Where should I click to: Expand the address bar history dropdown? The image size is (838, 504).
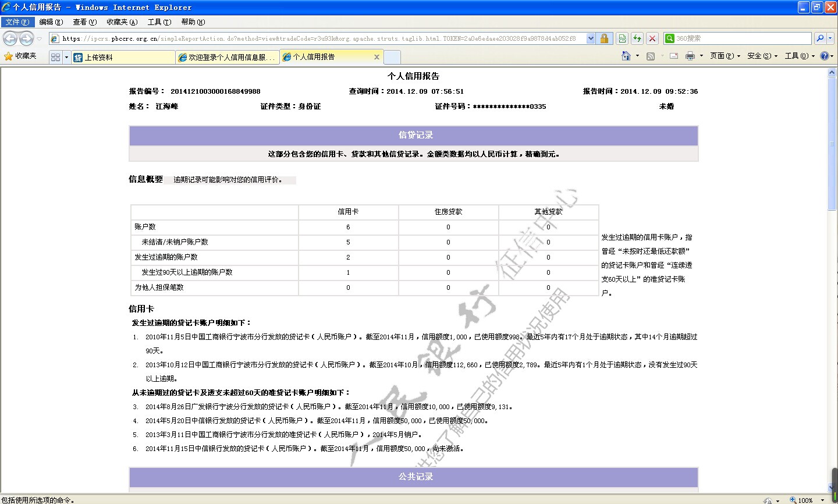click(x=591, y=38)
